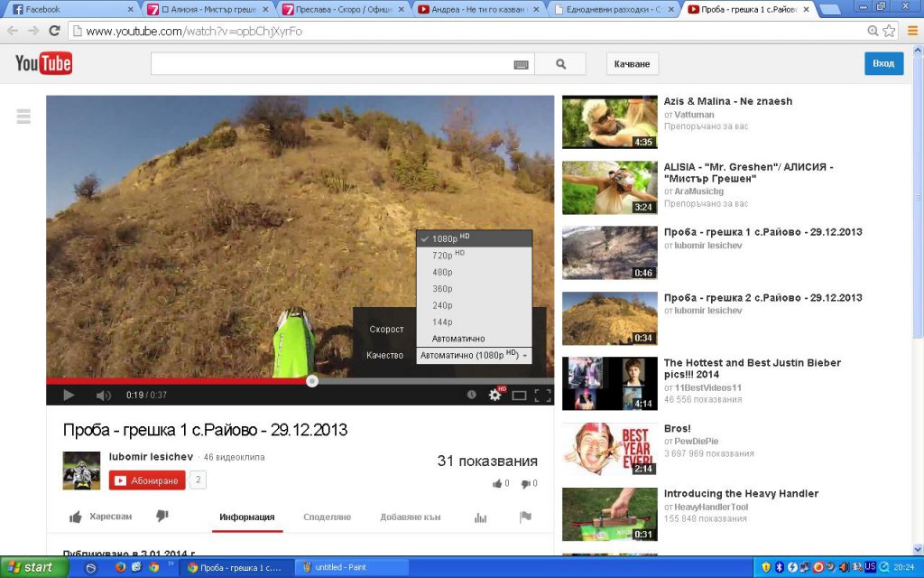924x578 pixels.
Task: Click the Chrome forward arrow
Action: click(33, 31)
